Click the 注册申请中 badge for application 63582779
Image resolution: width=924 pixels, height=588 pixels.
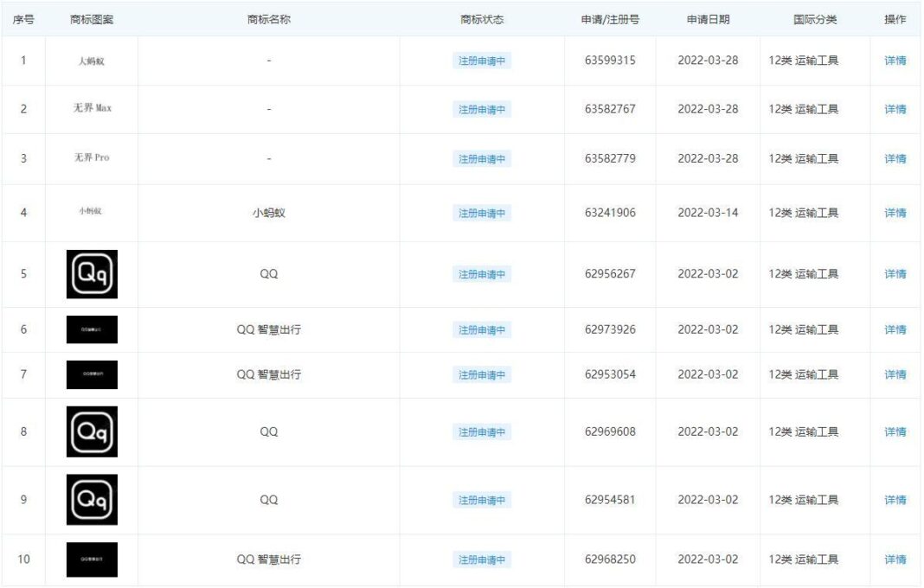(481, 159)
